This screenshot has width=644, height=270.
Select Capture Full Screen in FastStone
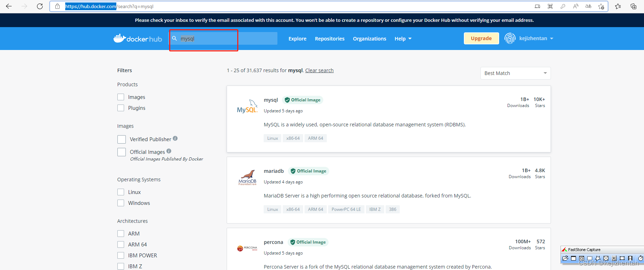pyautogui.click(x=606, y=258)
